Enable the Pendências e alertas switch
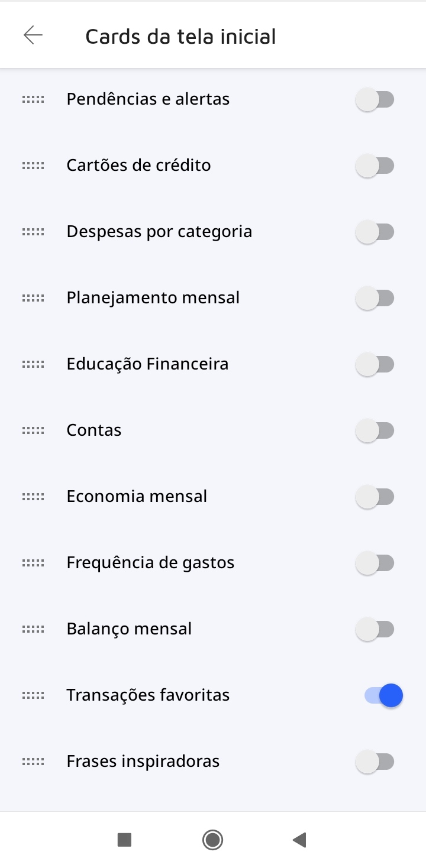 375,99
